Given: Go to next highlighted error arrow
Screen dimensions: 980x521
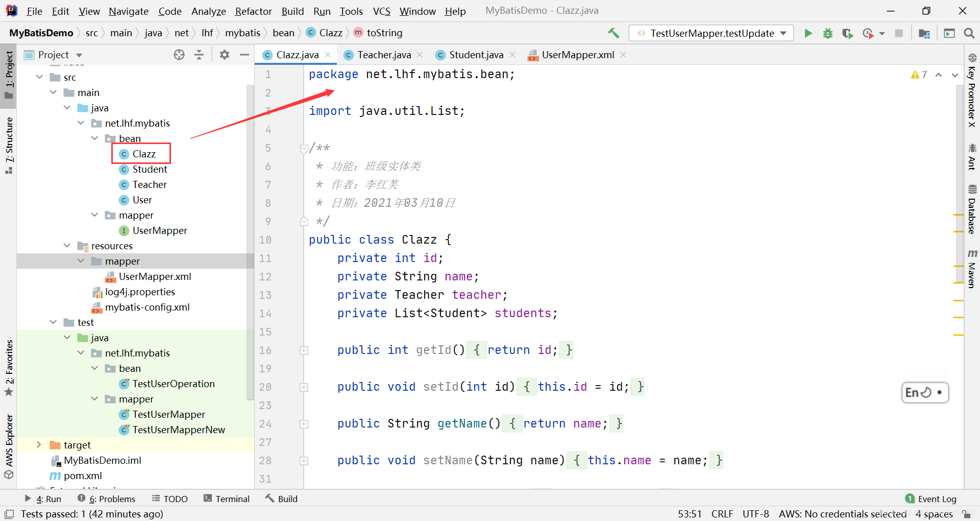Looking at the screenshot, I should pyautogui.click(x=954, y=75).
